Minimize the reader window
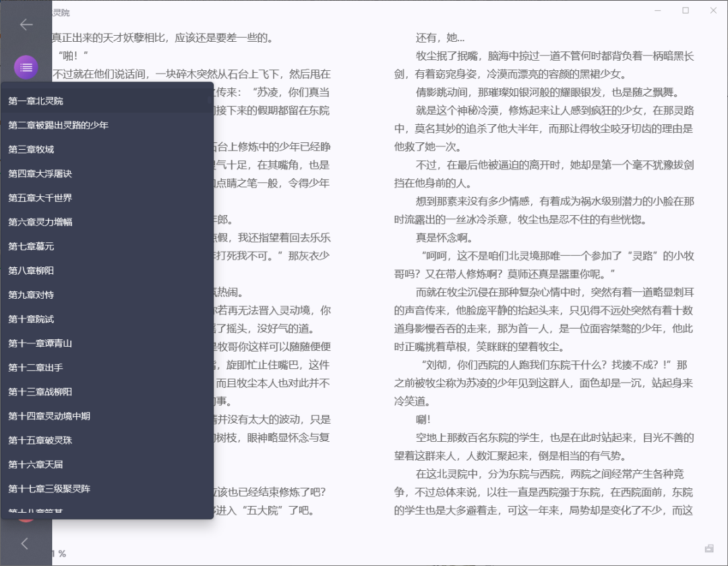Viewport: 728px width, 566px height. (x=657, y=10)
